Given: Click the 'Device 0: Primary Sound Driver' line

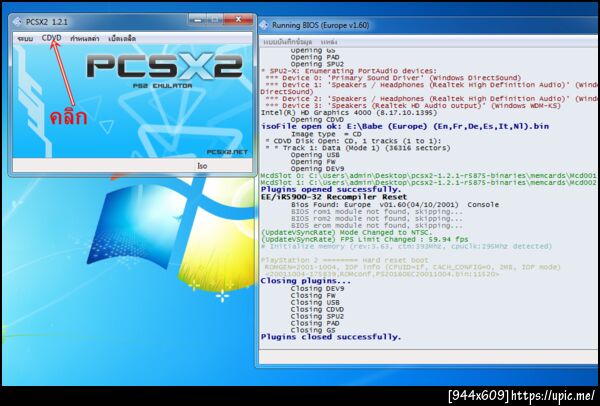Looking at the screenshot, I should point(393,78).
